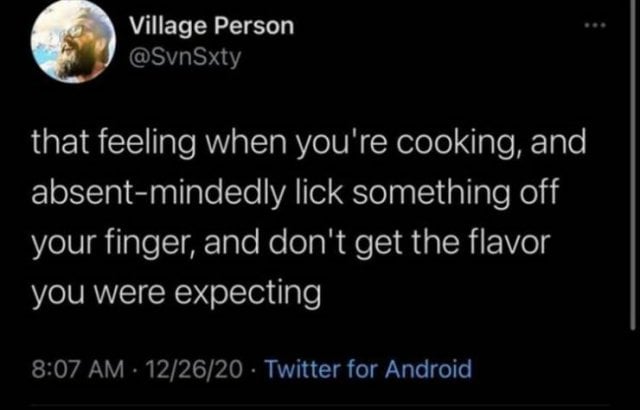Screen dimensions: 640x410
Task: Open the three-dot more options menu
Action: 598,25
